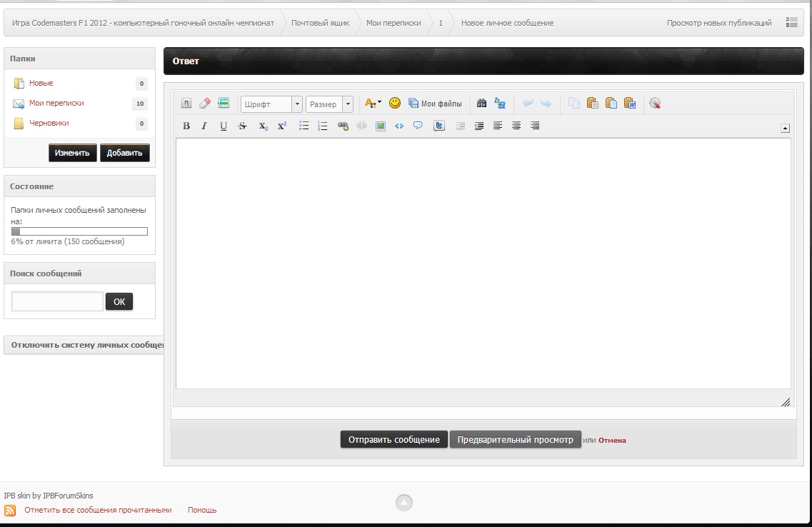Click the editor resize grip handle
Viewport: 812px width, 527px height.
coord(786,402)
